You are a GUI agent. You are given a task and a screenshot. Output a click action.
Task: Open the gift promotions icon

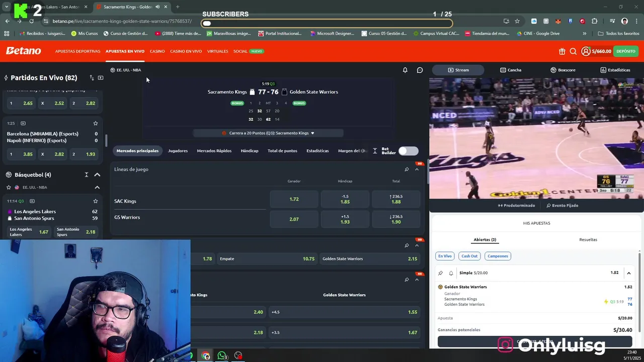pyautogui.click(x=562, y=51)
